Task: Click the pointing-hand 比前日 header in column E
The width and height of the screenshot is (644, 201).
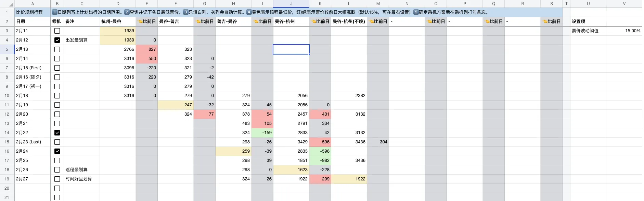Action: click(146, 21)
